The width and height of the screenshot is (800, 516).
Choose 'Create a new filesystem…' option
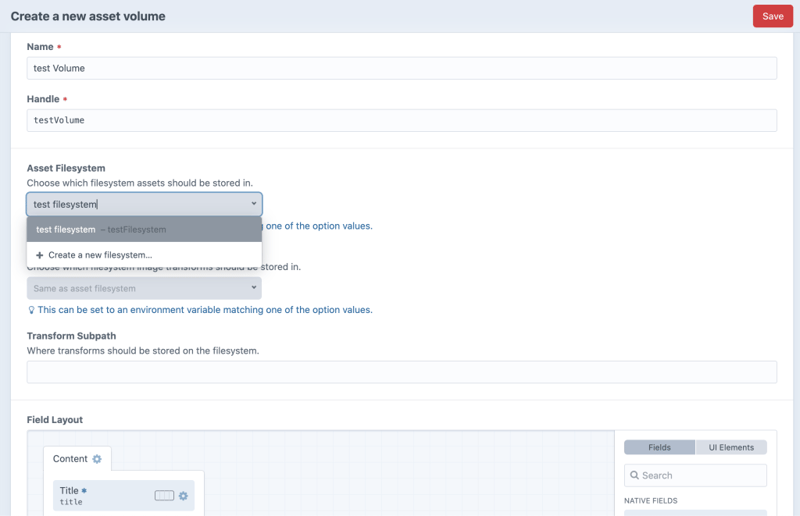(100, 255)
